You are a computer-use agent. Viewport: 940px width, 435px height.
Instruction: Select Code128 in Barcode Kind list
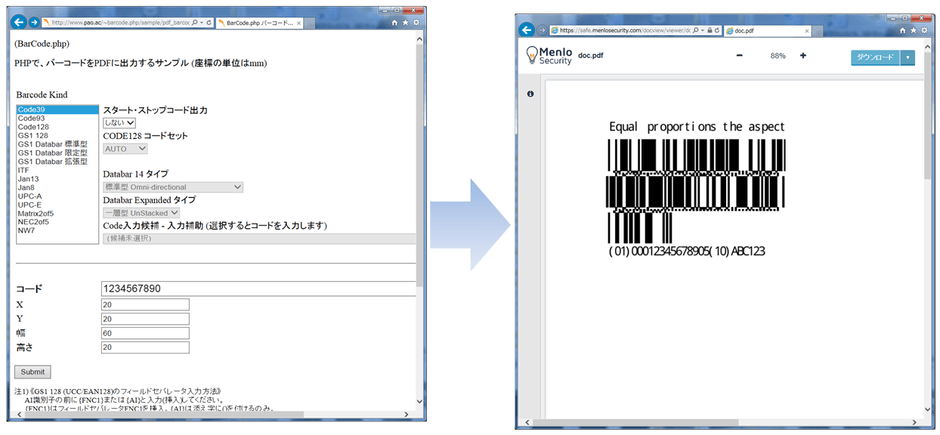point(57,127)
